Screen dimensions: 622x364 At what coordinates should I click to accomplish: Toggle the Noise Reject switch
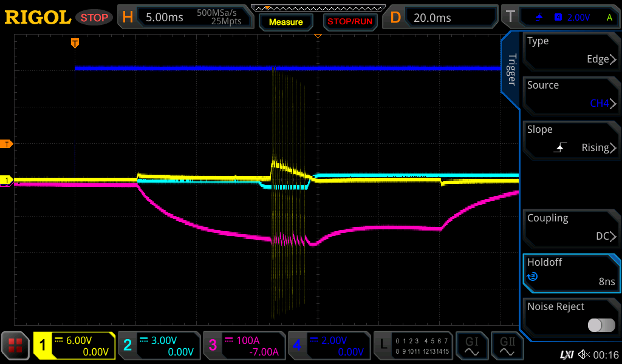click(x=601, y=325)
